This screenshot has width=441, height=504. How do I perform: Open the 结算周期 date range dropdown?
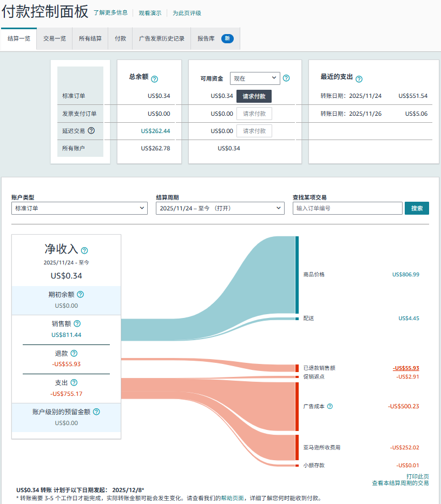[x=220, y=208]
